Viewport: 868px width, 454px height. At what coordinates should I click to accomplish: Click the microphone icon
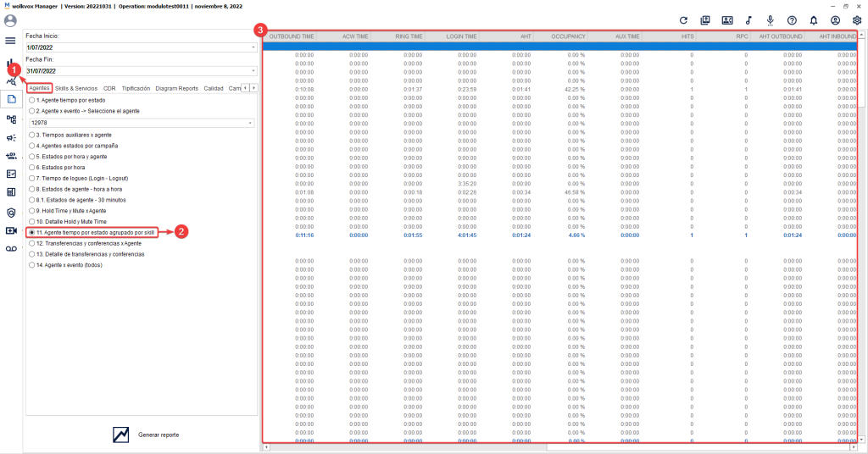770,20
